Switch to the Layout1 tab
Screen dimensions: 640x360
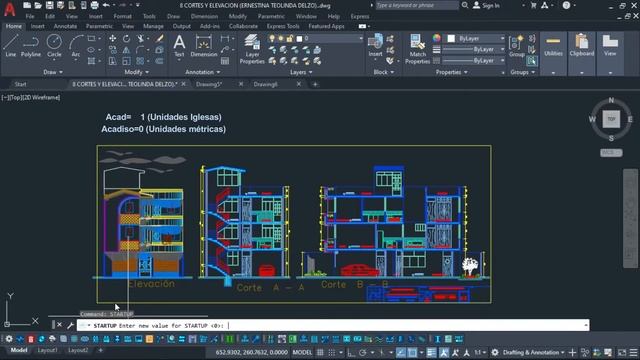pyautogui.click(x=47, y=350)
